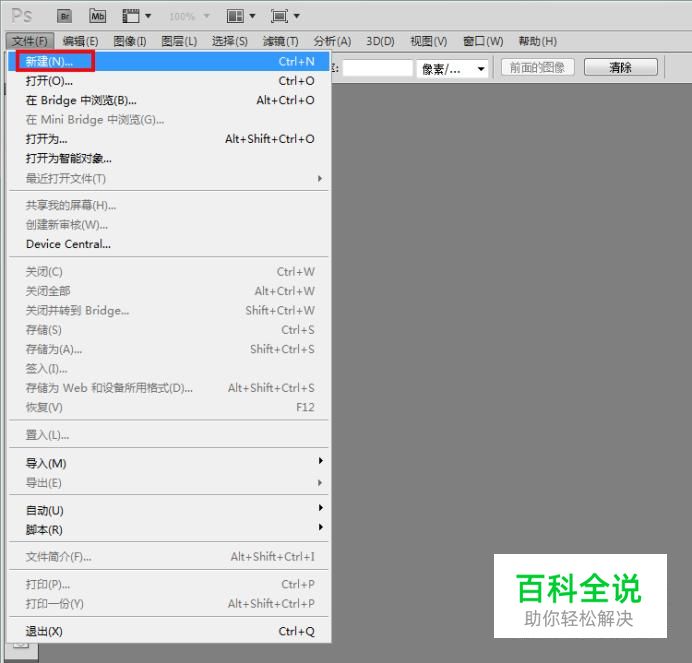This screenshot has width=692, height=663.
Task: Choose 存储(S) menu entry
Action: click(169, 330)
